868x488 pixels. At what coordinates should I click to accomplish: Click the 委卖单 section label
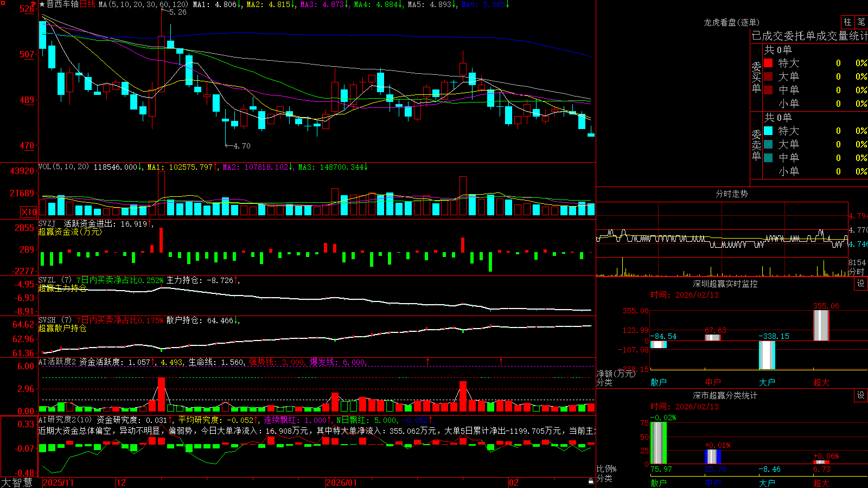756,145
